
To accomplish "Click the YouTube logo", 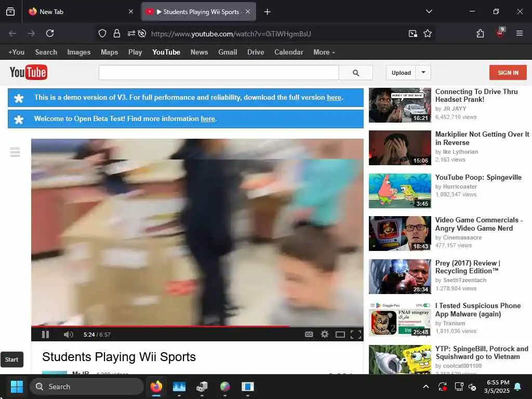I will (x=29, y=72).
